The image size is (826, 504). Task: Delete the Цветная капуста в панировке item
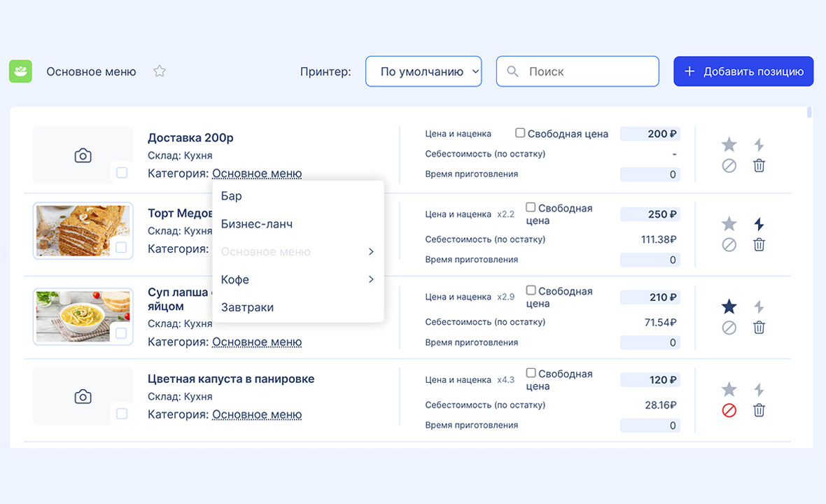(x=759, y=410)
